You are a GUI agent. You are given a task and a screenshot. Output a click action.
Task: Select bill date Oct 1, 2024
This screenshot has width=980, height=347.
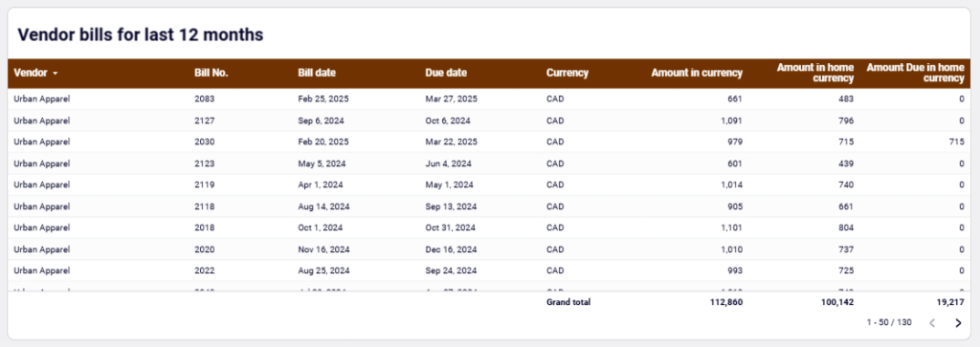tap(321, 228)
